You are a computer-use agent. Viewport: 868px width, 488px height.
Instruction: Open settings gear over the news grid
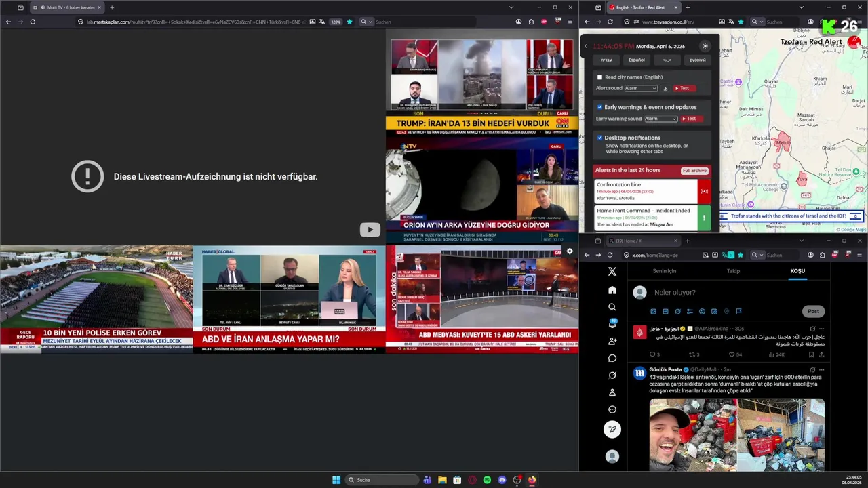click(570, 251)
